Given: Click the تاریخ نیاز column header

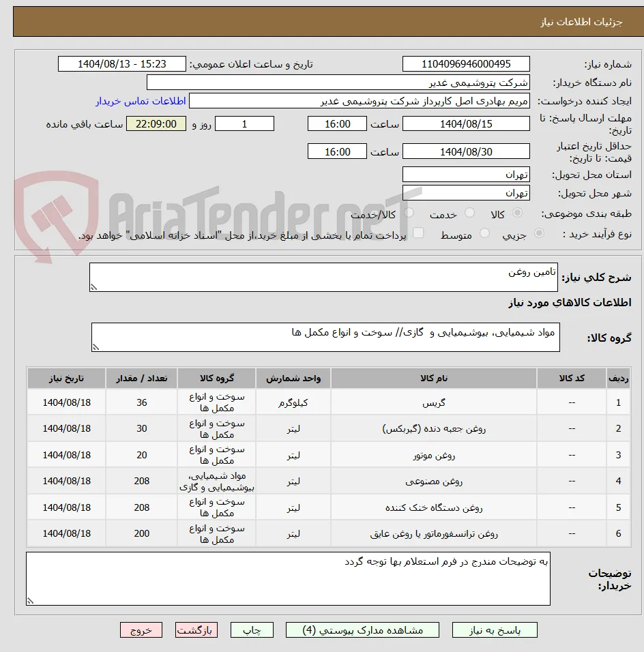Looking at the screenshot, I should pos(67,378).
